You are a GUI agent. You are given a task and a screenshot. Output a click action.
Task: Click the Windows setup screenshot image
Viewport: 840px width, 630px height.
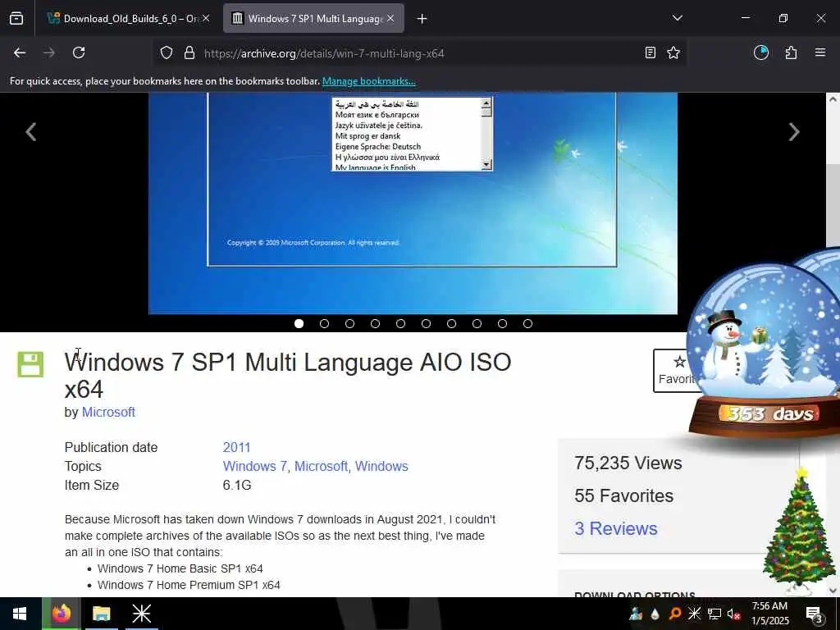click(x=413, y=203)
